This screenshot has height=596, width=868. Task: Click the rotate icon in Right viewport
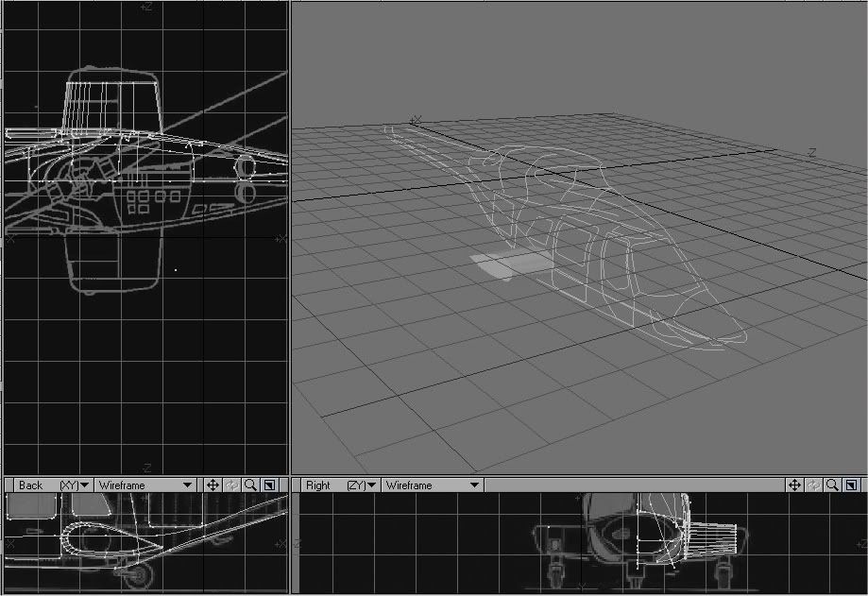[814, 485]
